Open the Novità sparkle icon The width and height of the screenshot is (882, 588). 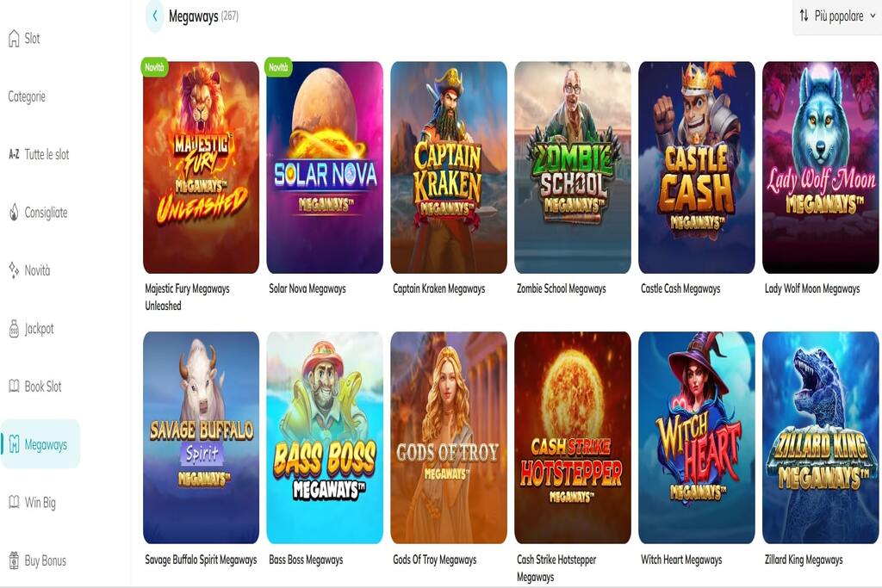14,270
